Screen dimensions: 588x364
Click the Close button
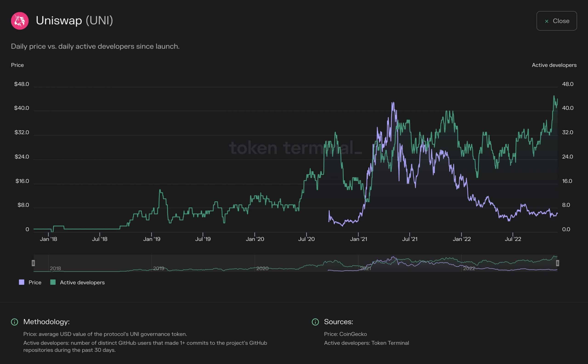pyautogui.click(x=557, y=21)
